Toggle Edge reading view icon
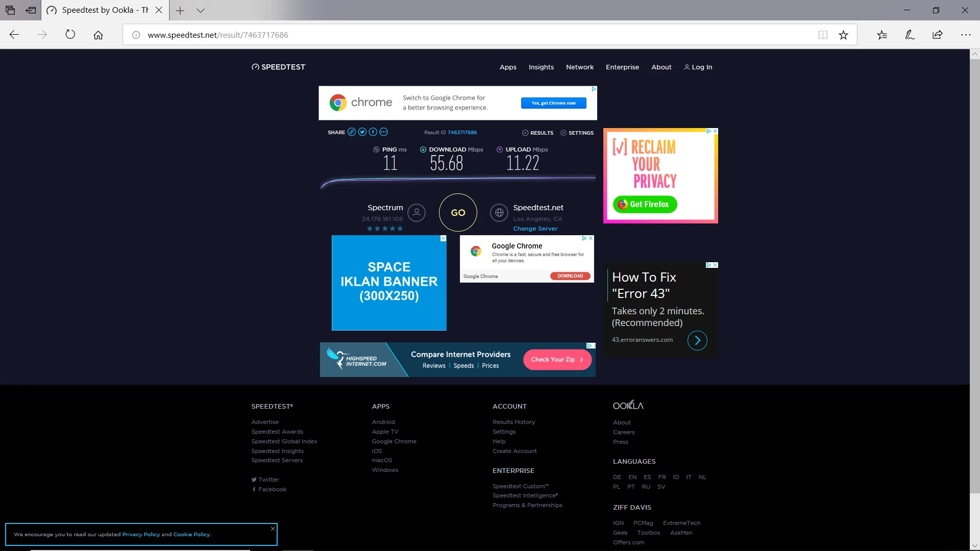The width and height of the screenshot is (980, 551). [x=823, y=35]
